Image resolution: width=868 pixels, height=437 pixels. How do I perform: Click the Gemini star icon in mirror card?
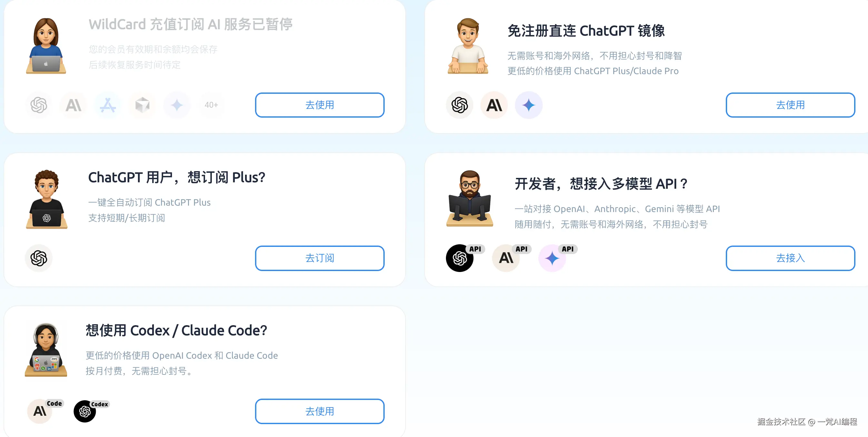528,105
